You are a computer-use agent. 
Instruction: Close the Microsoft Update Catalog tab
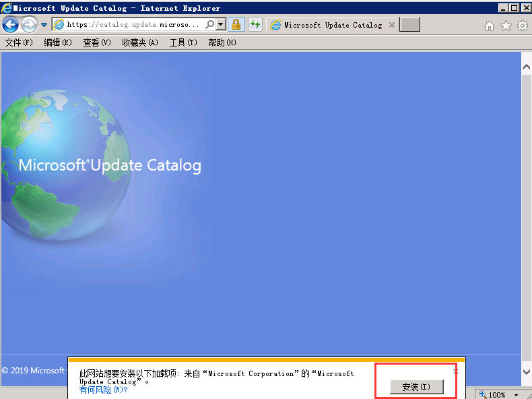coord(391,25)
